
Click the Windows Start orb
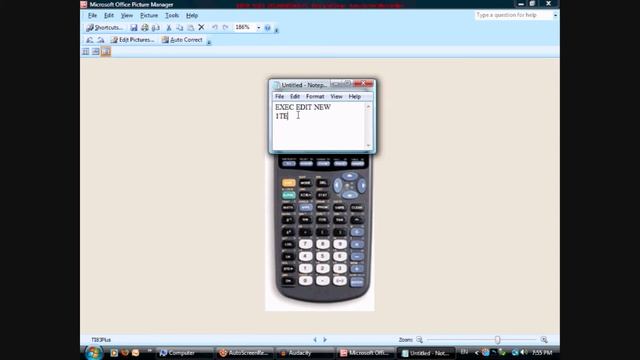[93, 353]
